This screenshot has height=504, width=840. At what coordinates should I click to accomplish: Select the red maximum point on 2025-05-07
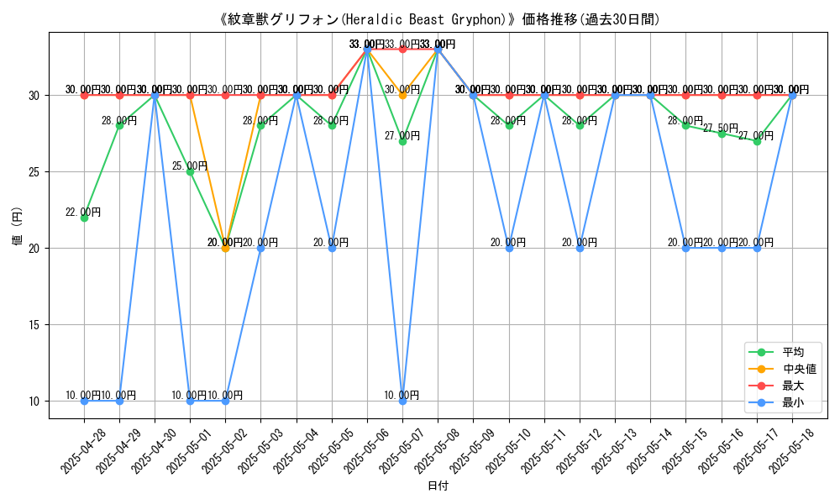pyautogui.click(x=403, y=50)
